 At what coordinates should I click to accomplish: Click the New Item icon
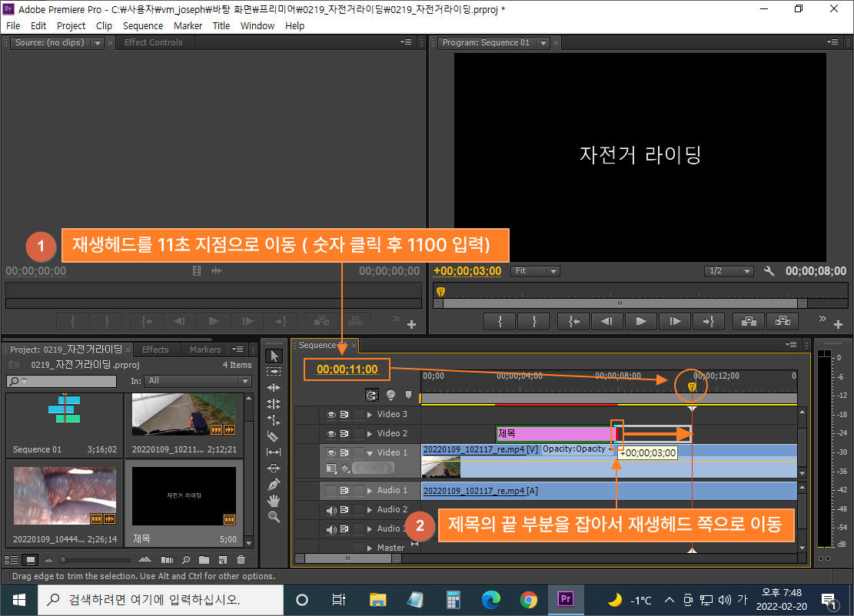point(223,559)
